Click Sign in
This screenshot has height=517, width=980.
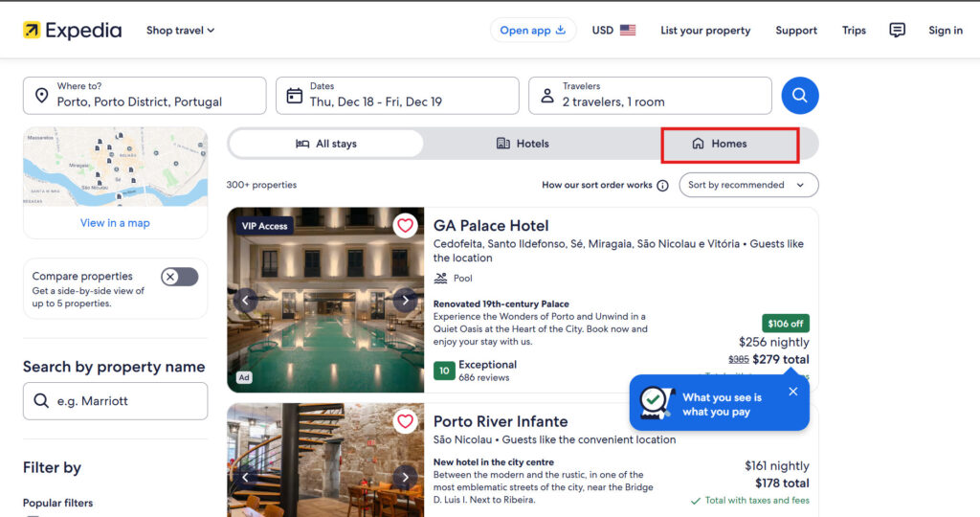point(945,30)
